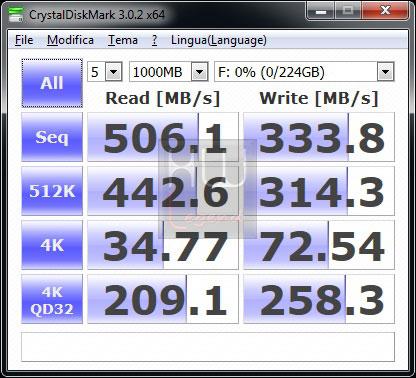This screenshot has width=416, height=378.
Task: Click the Seq write result 333.8
Action: (319, 137)
